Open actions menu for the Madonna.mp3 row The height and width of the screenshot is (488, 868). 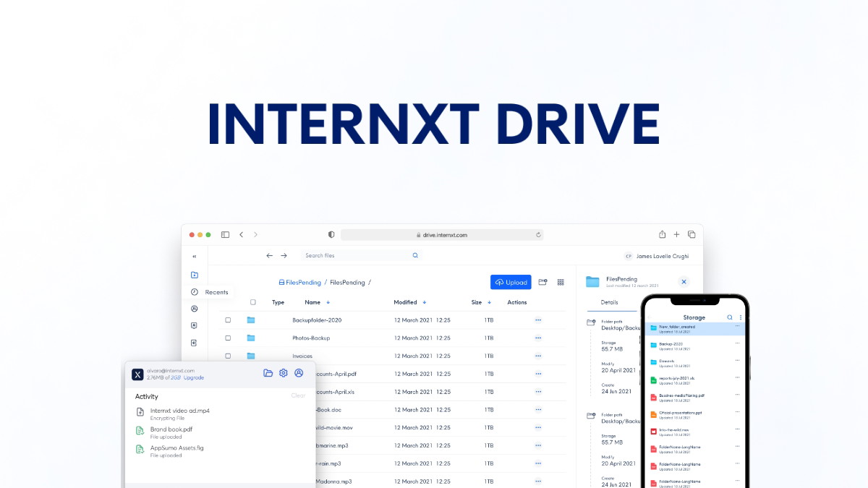click(x=538, y=481)
